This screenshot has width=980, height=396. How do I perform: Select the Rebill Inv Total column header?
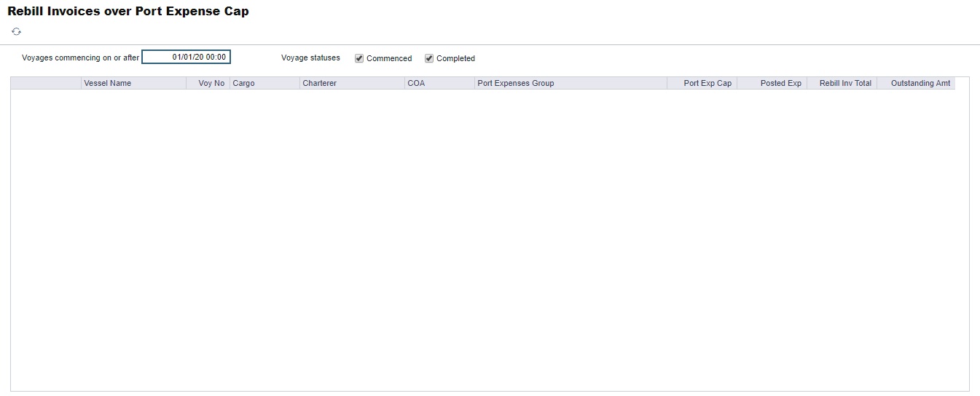[x=842, y=84]
